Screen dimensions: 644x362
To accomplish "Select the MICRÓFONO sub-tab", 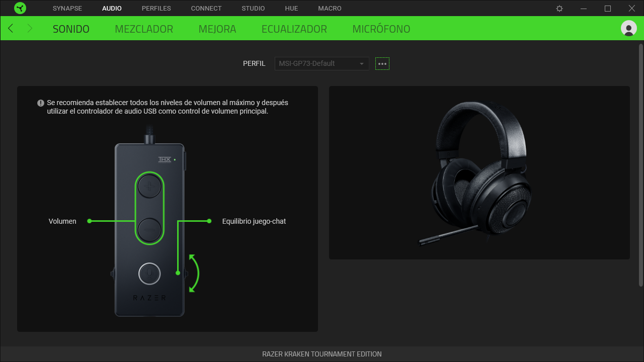I will pyautogui.click(x=381, y=29).
